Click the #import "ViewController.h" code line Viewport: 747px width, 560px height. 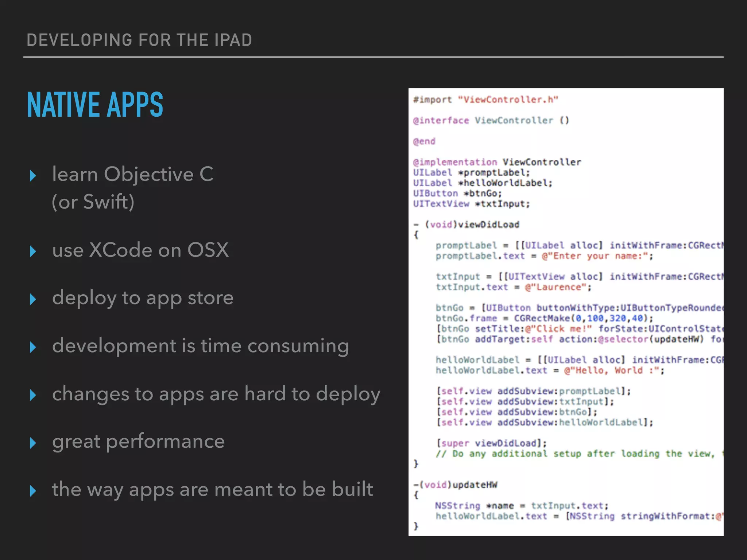pos(485,100)
